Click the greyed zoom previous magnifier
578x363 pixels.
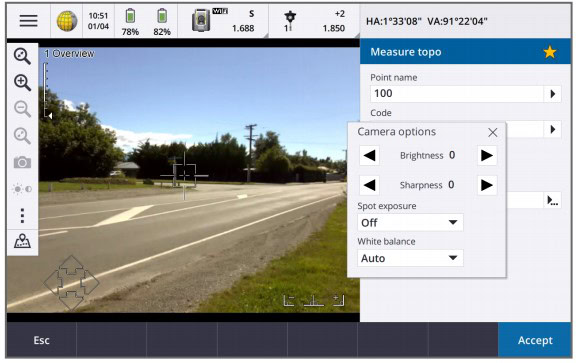click(22, 136)
